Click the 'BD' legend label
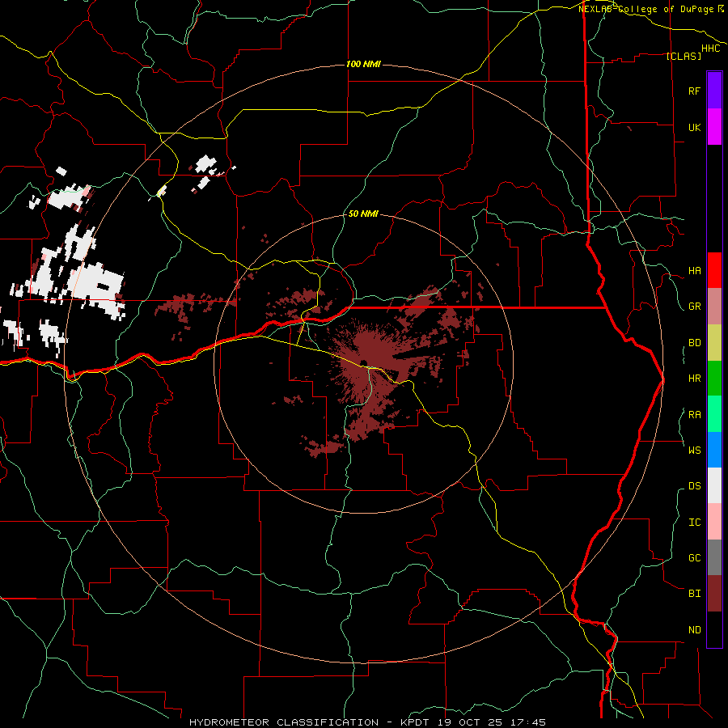Viewport: 728px width, 728px height. click(x=694, y=343)
